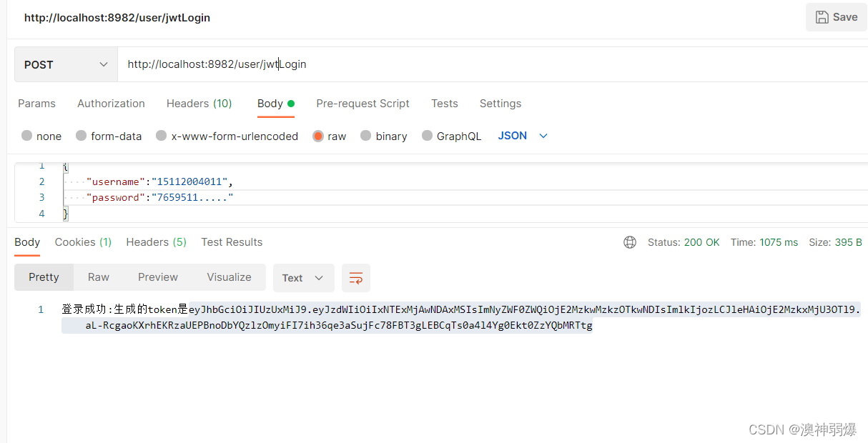Open the Headers (10) request tab

point(199,104)
